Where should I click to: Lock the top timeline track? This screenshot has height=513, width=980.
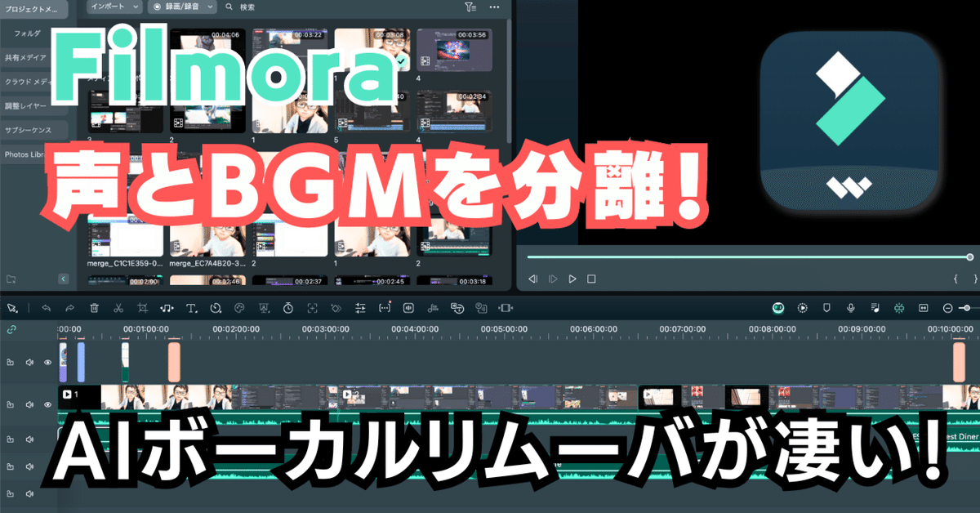click(x=11, y=362)
